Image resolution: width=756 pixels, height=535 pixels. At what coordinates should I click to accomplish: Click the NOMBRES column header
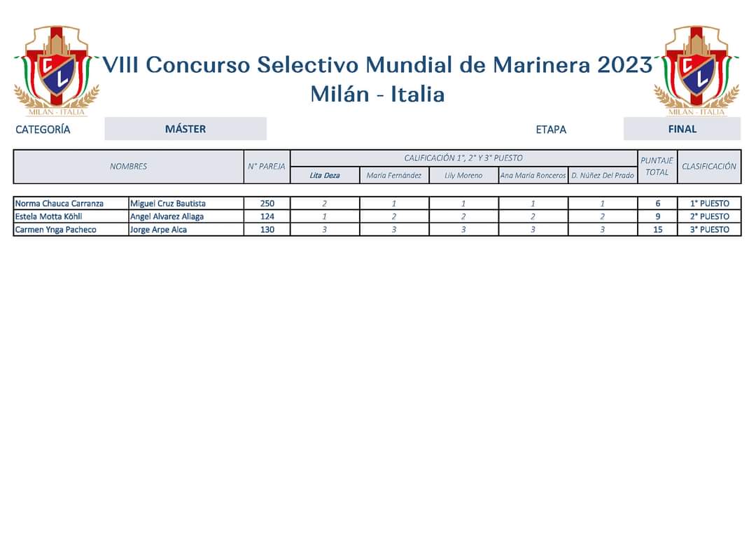pos(128,167)
